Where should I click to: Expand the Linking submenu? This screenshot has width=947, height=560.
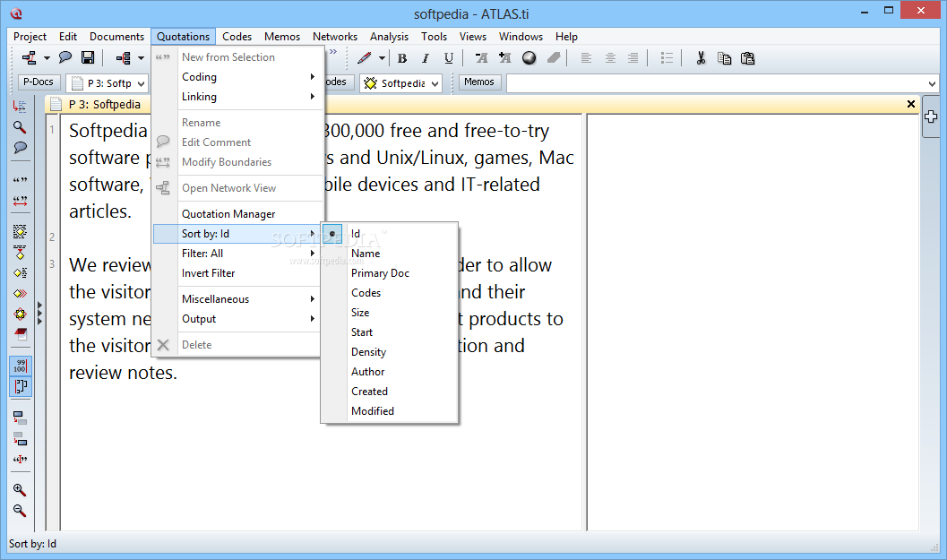237,97
